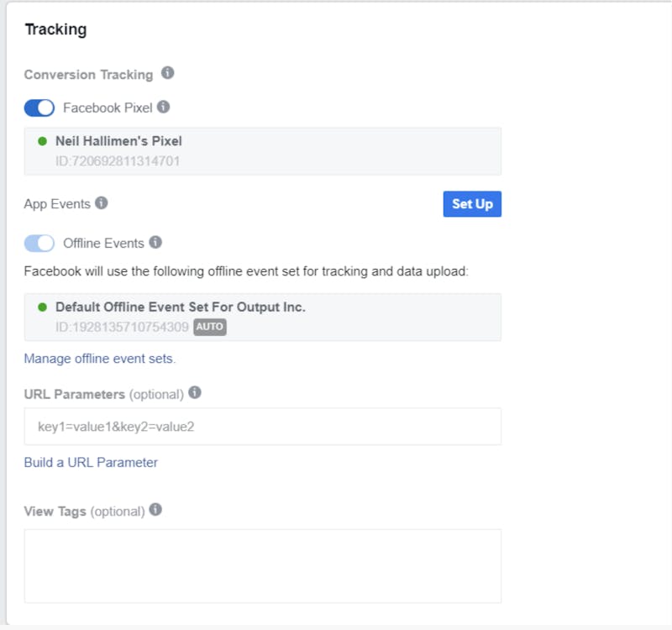The width and height of the screenshot is (672, 630).
Task: Click the Tracking section heading
Action: 55,29
